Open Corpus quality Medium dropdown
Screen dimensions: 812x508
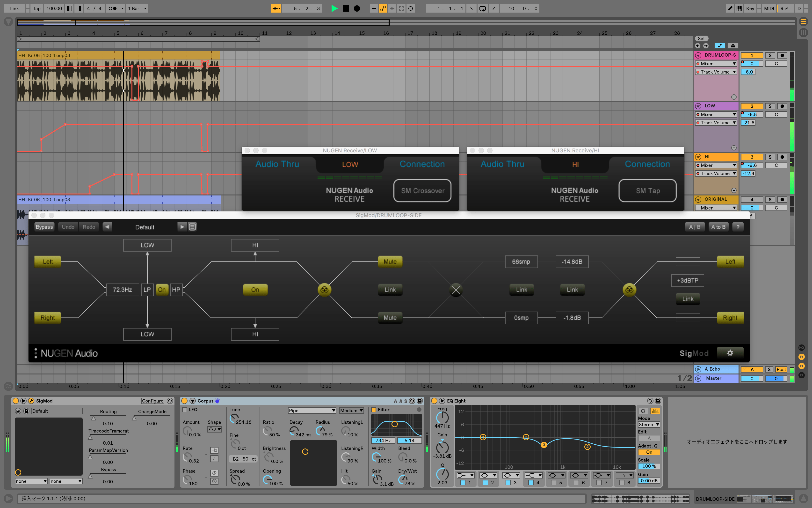point(351,411)
